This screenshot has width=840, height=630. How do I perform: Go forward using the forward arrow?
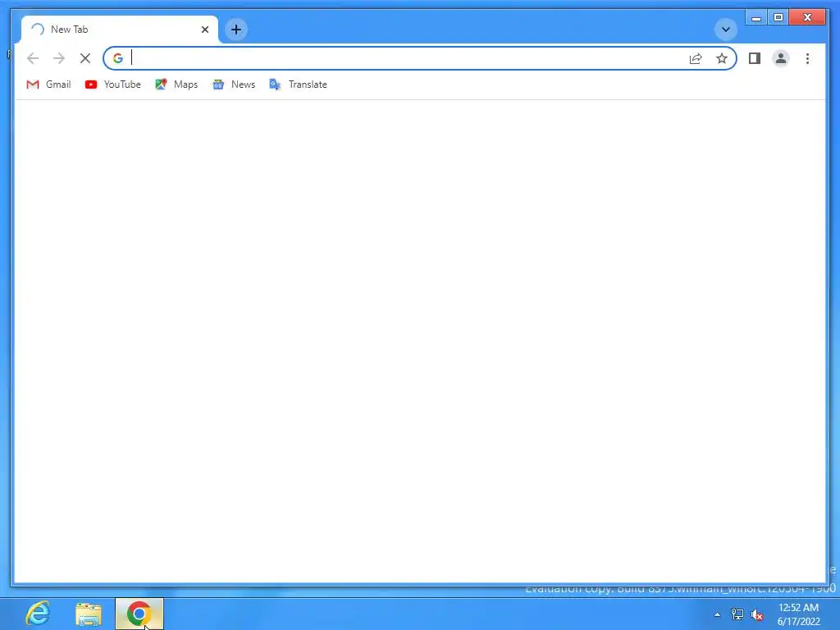click(59, 58)
